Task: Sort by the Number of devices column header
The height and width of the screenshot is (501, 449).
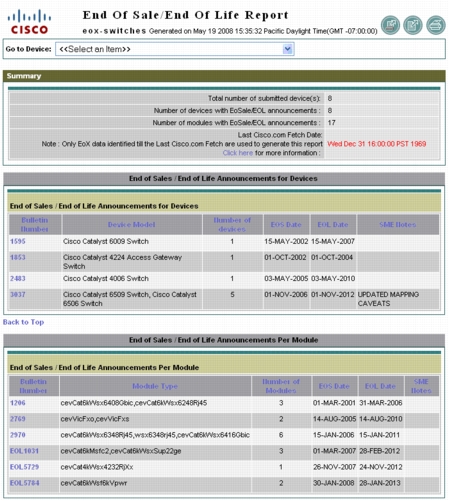Action: point(232,225)
